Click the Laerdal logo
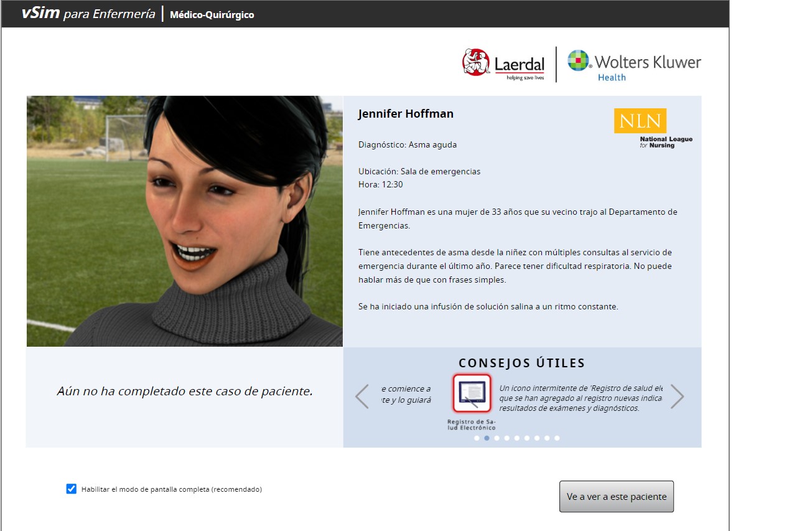The width and height of the screenshot is (812, 531). [x=503, y=63]
